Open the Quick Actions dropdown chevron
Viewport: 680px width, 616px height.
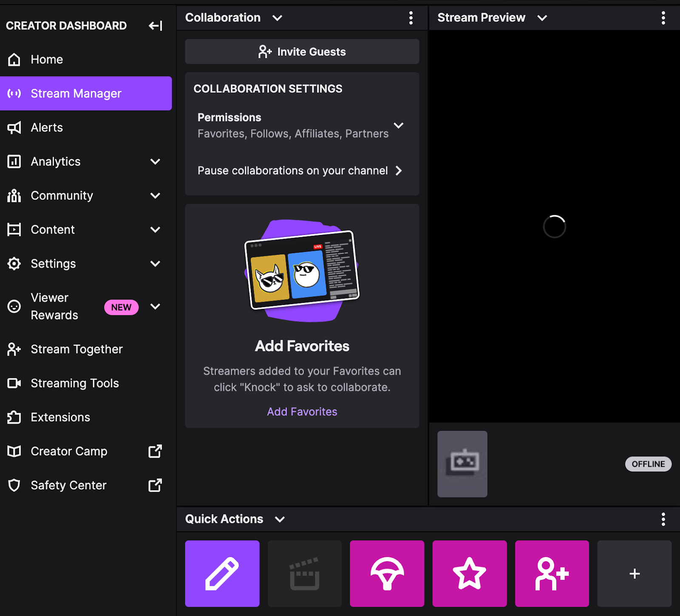pyautogui.click(x=280, y=519)
